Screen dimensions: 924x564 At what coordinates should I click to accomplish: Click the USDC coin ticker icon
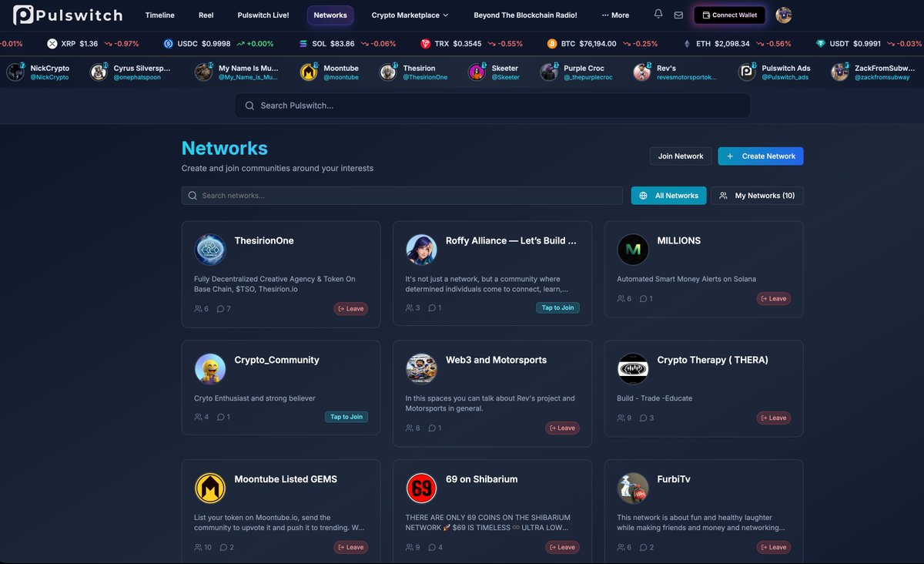coord(169,44)
